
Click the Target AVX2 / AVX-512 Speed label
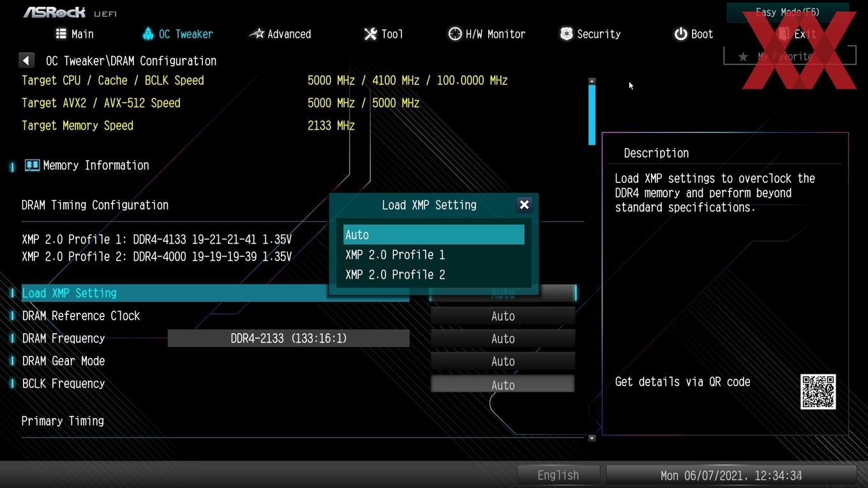[x=101, y=103]
